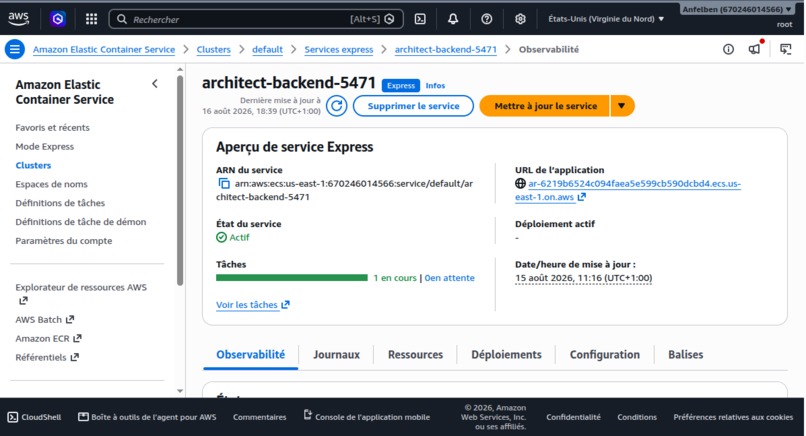806x436 pixels.
Task: Click the search magnifier icon
Action: 122,19
